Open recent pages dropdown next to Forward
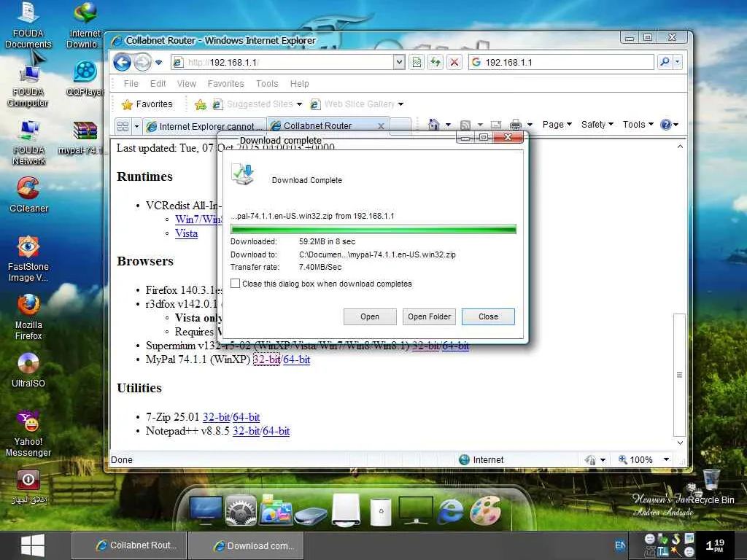The image size is (747, 560). 158,63
